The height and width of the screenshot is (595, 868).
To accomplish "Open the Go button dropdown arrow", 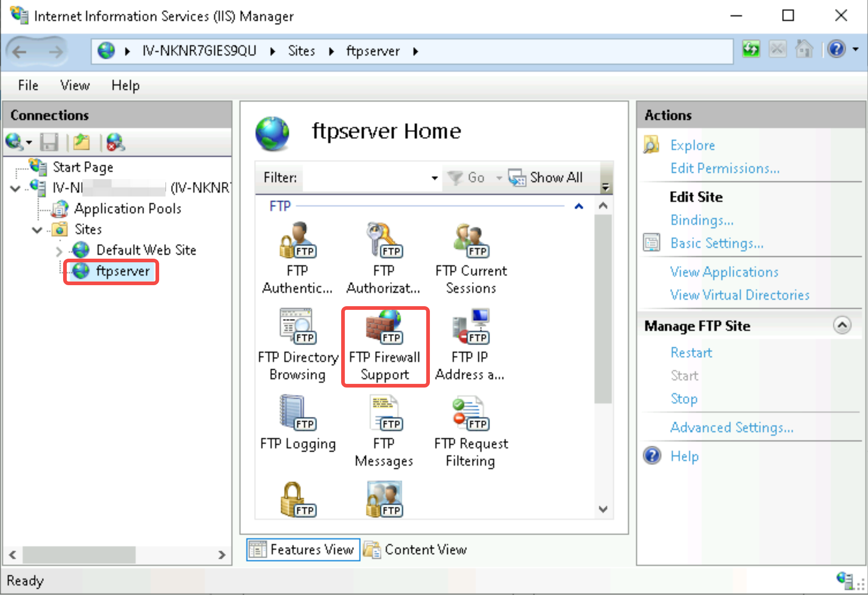I will (x=499, y=178).
